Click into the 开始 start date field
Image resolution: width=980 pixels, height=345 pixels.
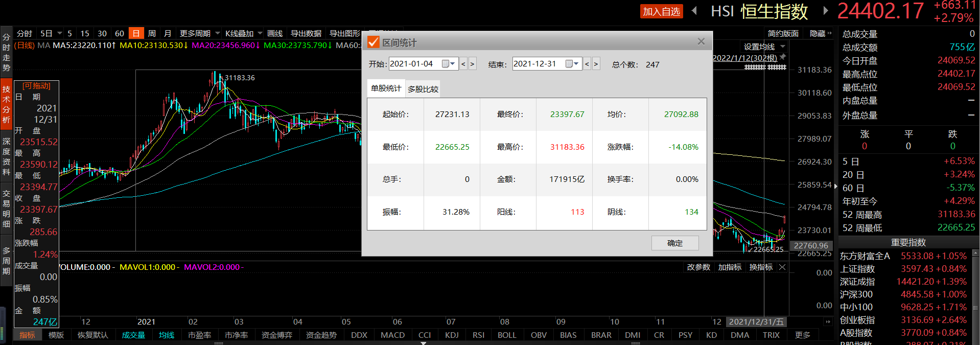click(x=414, y=64)
